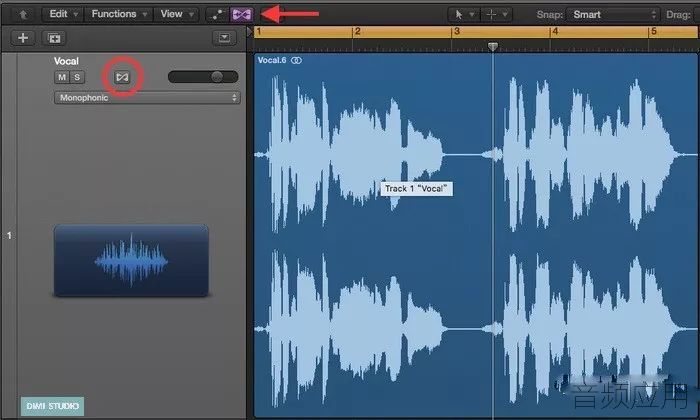This screenshot has height=420, width=700.
Task: Select the Vocal track waveform icon
Action: (x=131, y=261)
